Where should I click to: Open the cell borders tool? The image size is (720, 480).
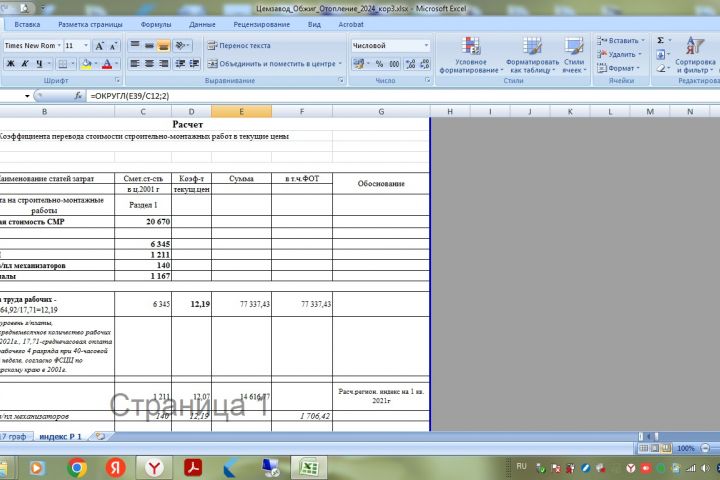click(62, 64)
